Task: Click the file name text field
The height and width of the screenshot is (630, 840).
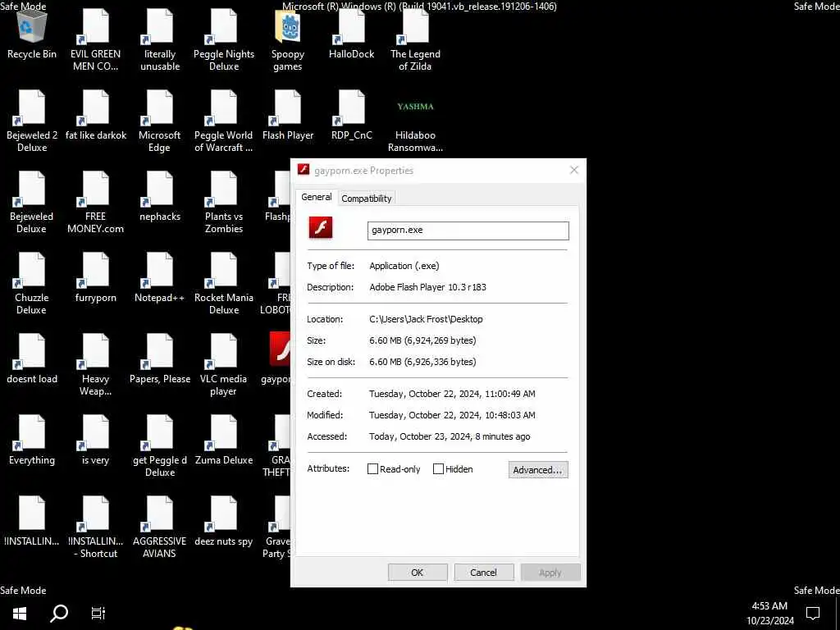Action: click(x=468, y=231)
